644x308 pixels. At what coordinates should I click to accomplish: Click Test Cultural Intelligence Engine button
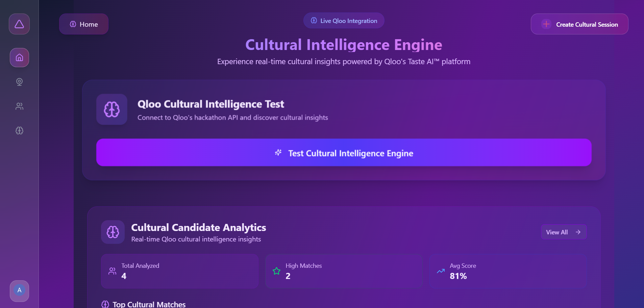click(344, 152)
